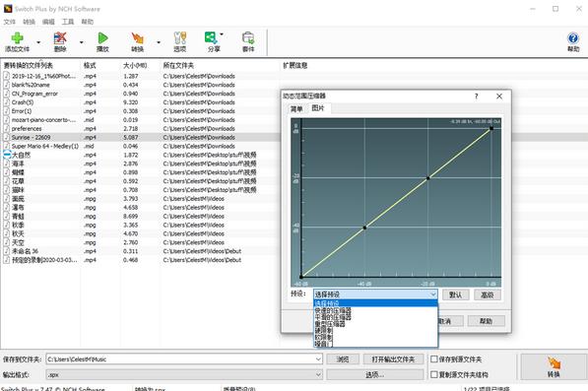Enable the save to source folder checkbox
The width and height of the screenshot is (588, 391).
point(434,359)
